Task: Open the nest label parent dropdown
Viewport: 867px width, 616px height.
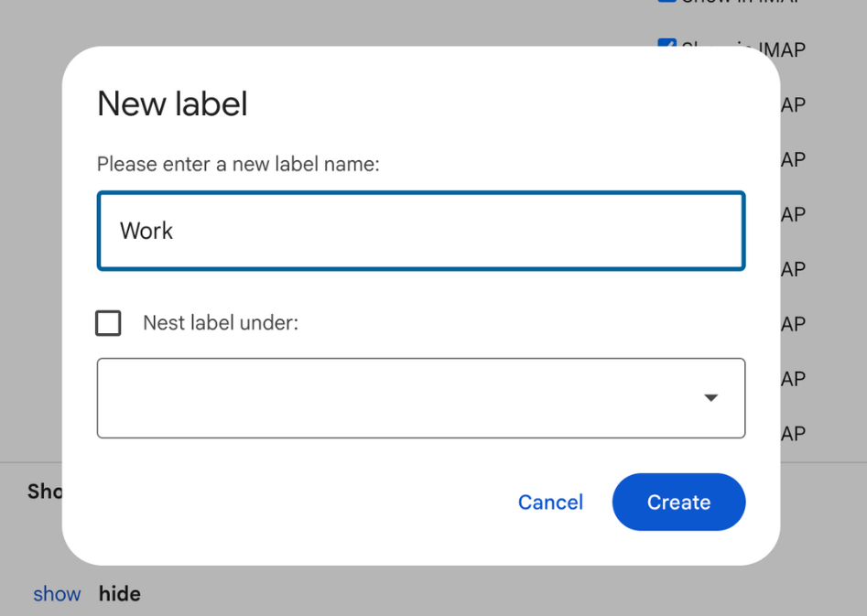Action: (421, 398)
